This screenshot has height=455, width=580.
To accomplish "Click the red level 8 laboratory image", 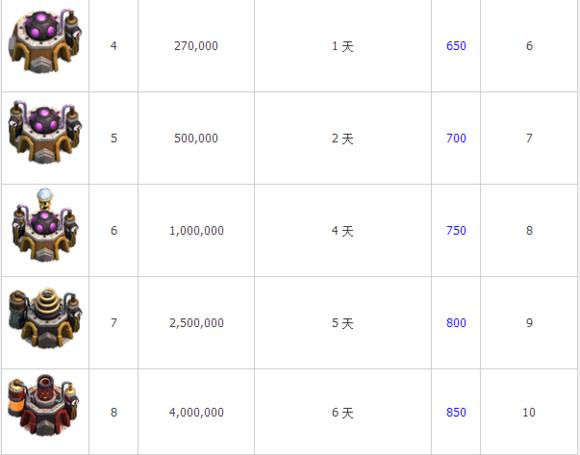I will tap(44, 405).
